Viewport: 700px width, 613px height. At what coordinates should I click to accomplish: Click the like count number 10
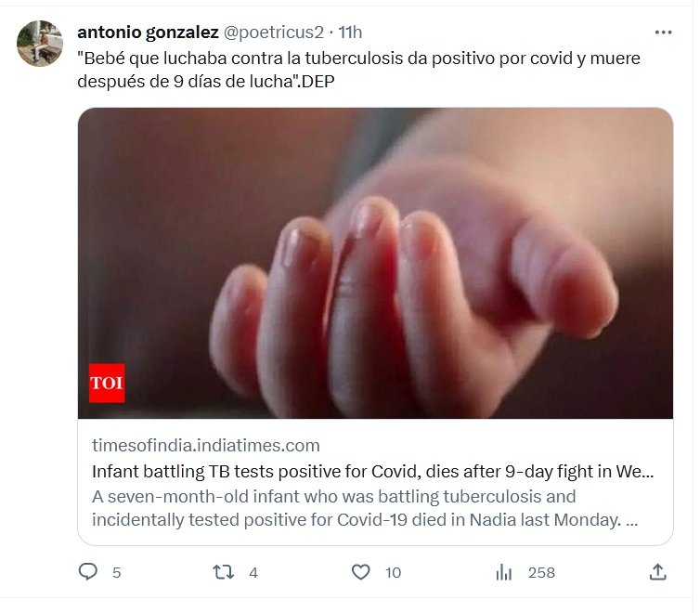pos(393,573)
